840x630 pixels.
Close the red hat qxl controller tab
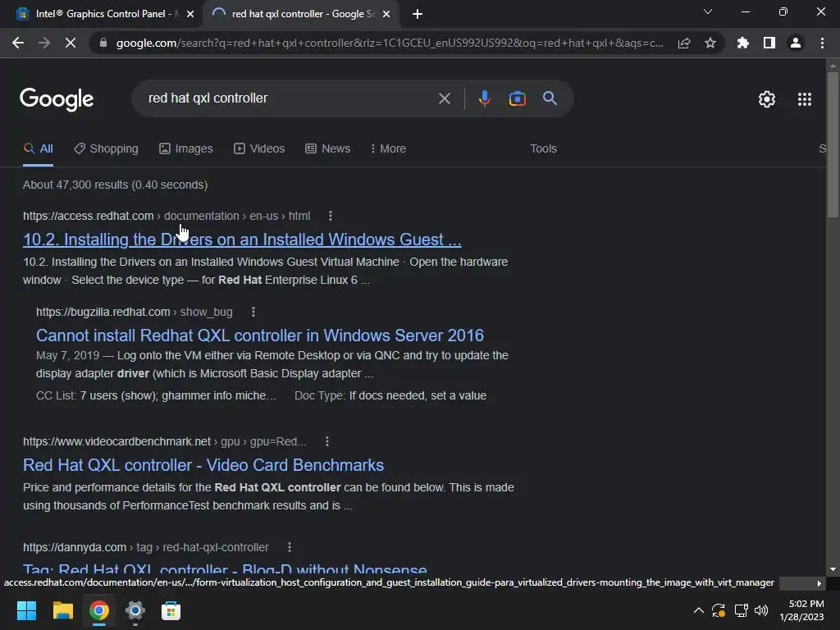coord(386,14)
